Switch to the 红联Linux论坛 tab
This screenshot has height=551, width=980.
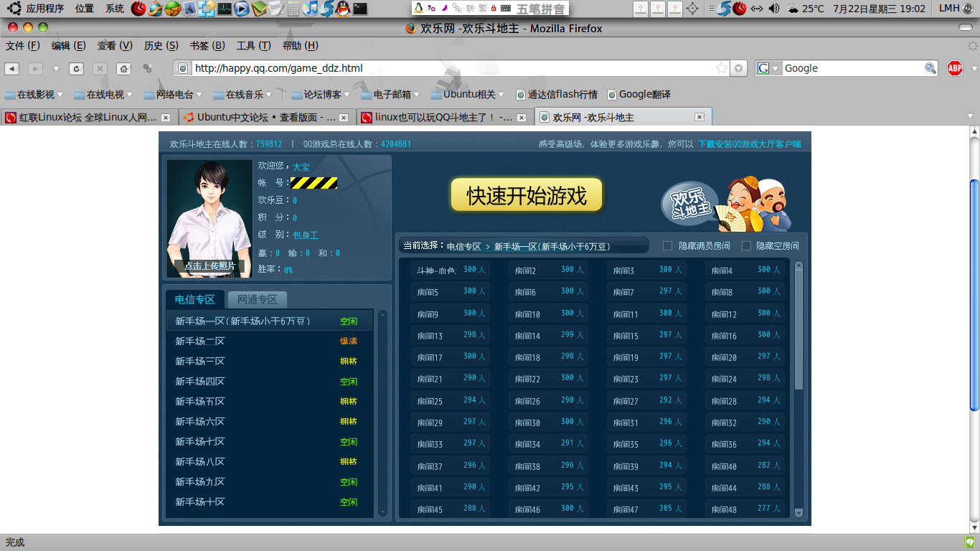(x=88, y=118)
